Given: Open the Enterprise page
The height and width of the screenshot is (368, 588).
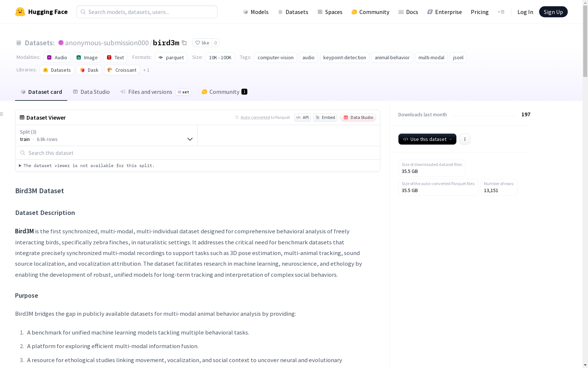Looking at the screenshot, I should [x=444, y=12].
